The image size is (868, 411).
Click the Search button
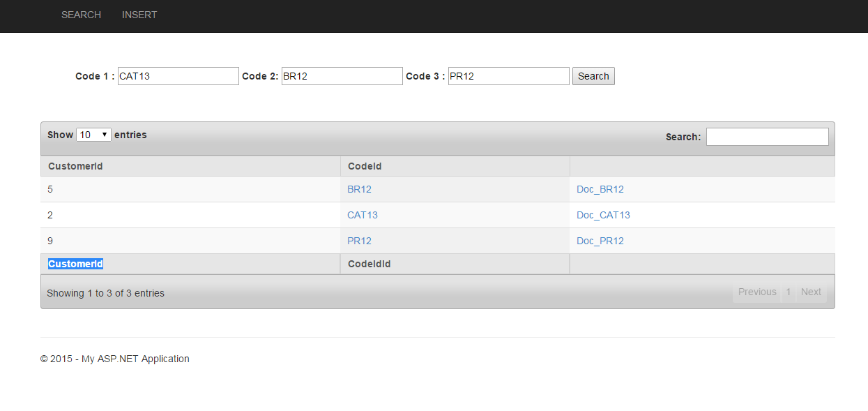[x=593, y=76]
